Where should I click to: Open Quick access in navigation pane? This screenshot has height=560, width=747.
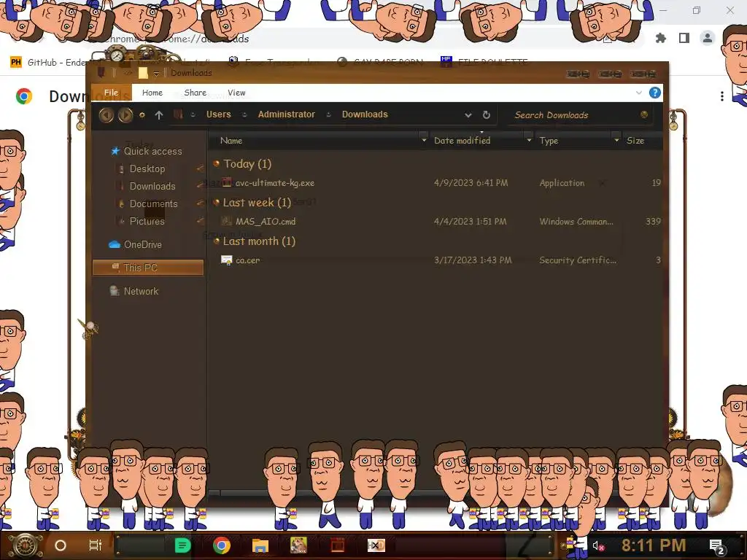pos(153,151)
